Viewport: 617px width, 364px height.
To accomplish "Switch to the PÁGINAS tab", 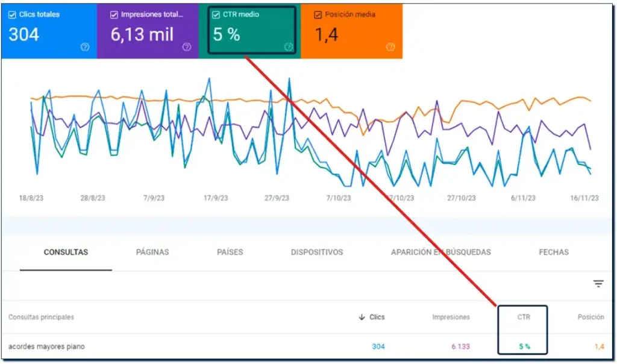I will (152, 253).
